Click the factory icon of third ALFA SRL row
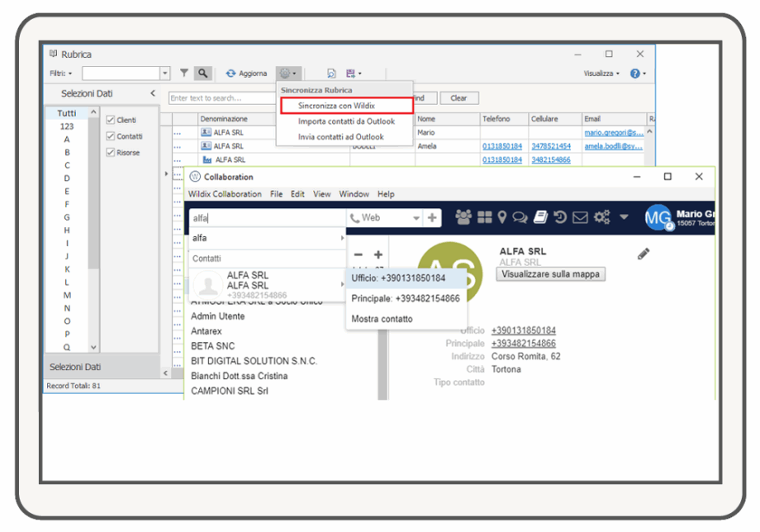Screen dimensions: 760x532 point(207,159)
